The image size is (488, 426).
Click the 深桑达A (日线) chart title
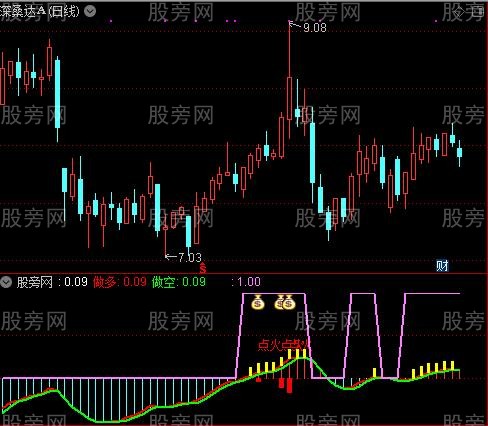tap(40, 11)
